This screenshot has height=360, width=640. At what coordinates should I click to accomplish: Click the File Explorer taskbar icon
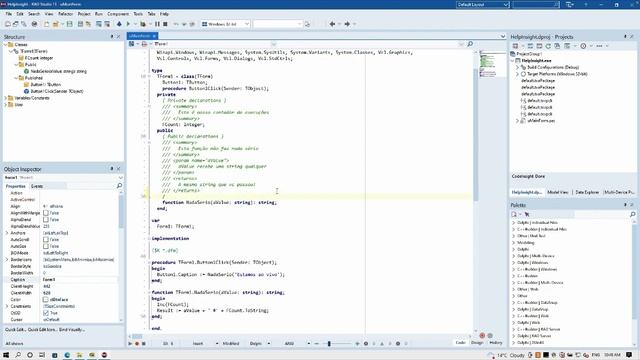tap(79, 355)
